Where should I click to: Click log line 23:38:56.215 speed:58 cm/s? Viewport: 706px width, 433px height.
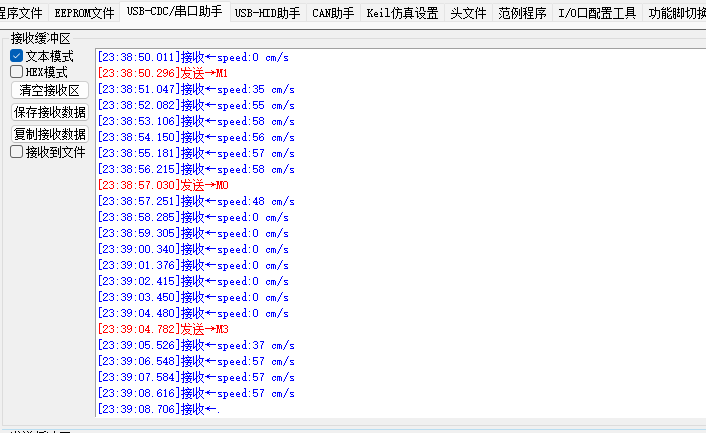point(196,169)
